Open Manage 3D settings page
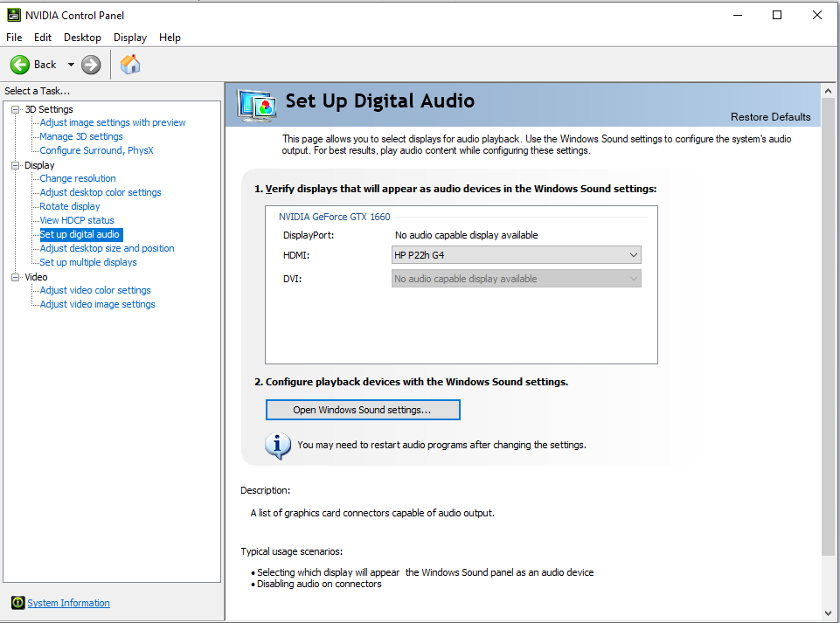Screen dimensions: 840x623 (x=81, y=136)
